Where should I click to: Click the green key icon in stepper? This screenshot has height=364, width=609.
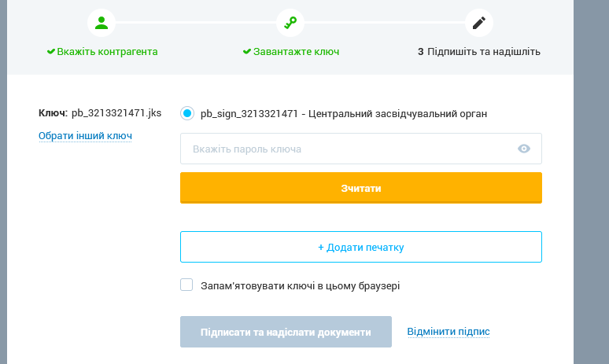[290, 23]
